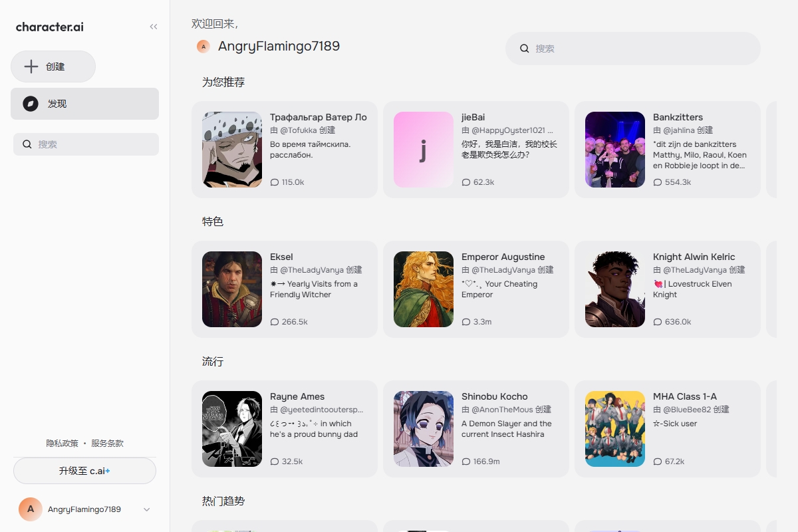Open the 服务条款 link
This screenshot has height=532, width=798.
107,444
